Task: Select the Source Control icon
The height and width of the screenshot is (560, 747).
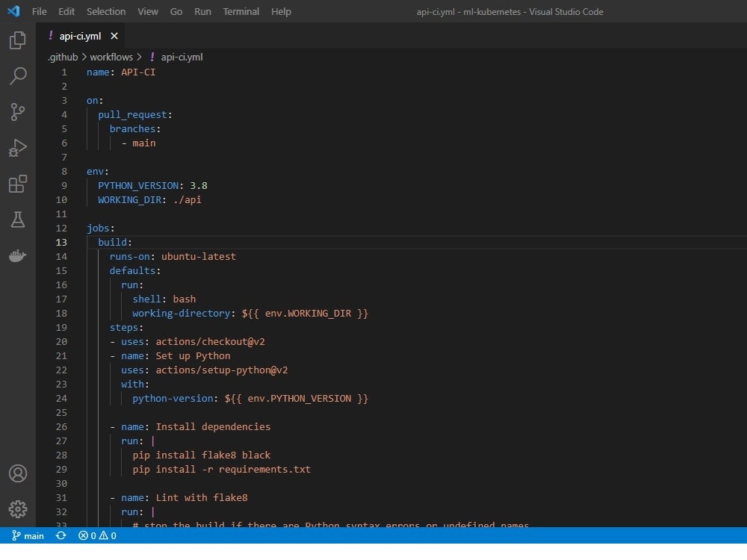Action: [18, 111]
